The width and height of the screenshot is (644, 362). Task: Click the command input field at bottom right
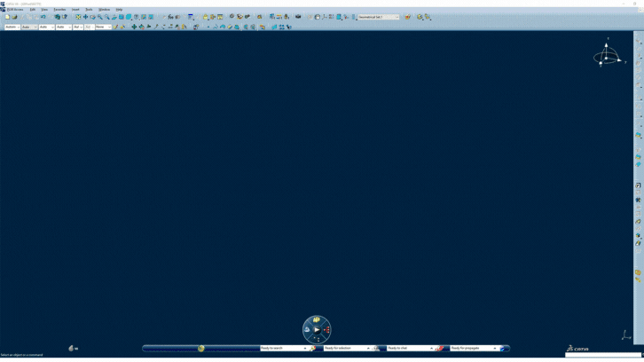click(602, 355)
